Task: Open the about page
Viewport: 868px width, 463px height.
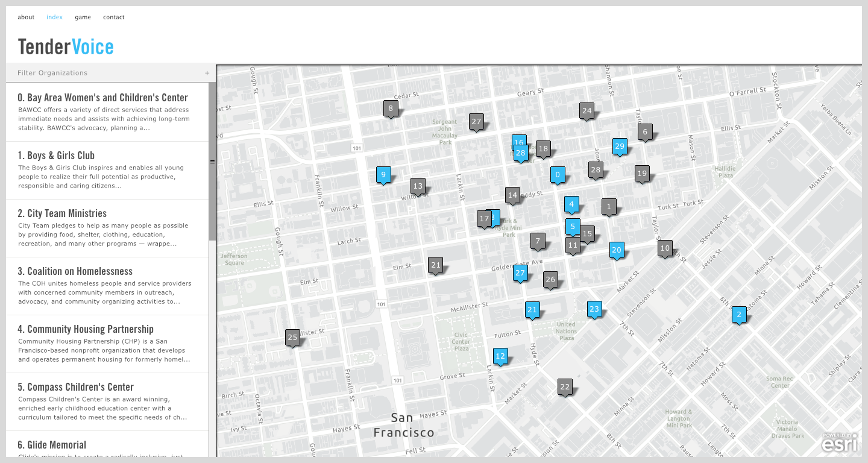Action: pos(26,17)
